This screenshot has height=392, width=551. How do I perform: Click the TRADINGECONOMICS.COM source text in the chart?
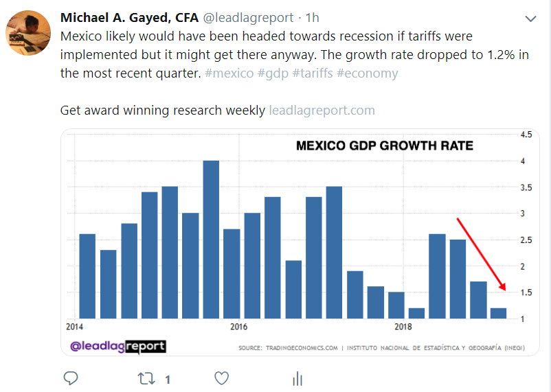point(300,348)
